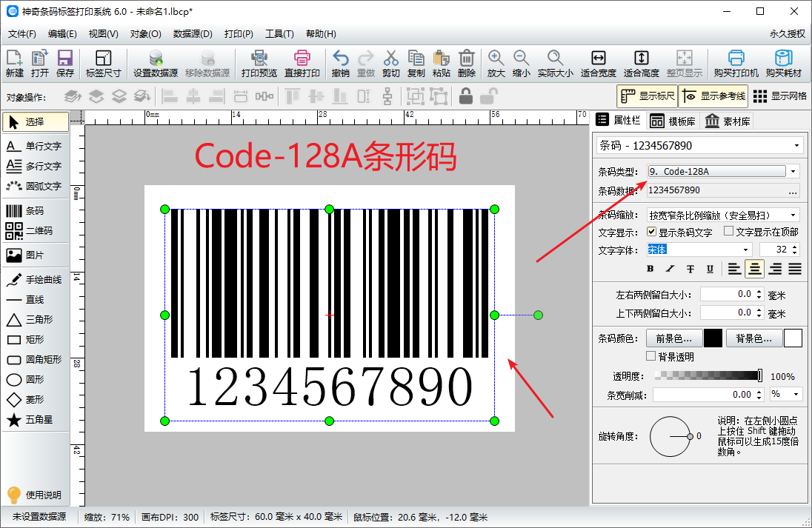
Task: Click the 透明度 opacity slider
Action: tap(708, 375)
